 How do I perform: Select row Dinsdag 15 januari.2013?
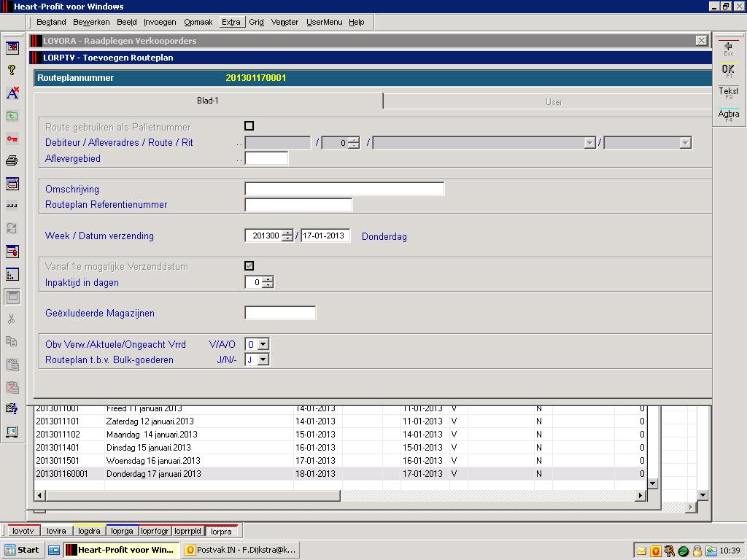(341, 448)
